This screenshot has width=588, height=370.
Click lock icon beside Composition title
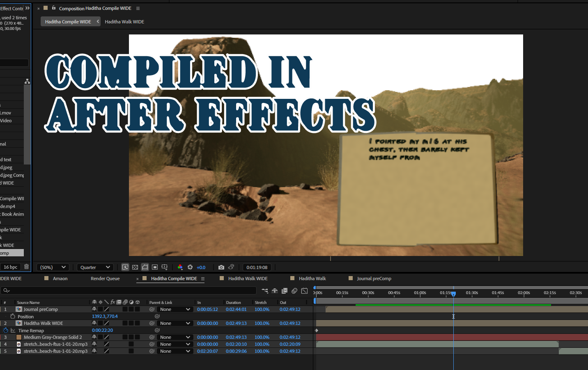[54, 8]
